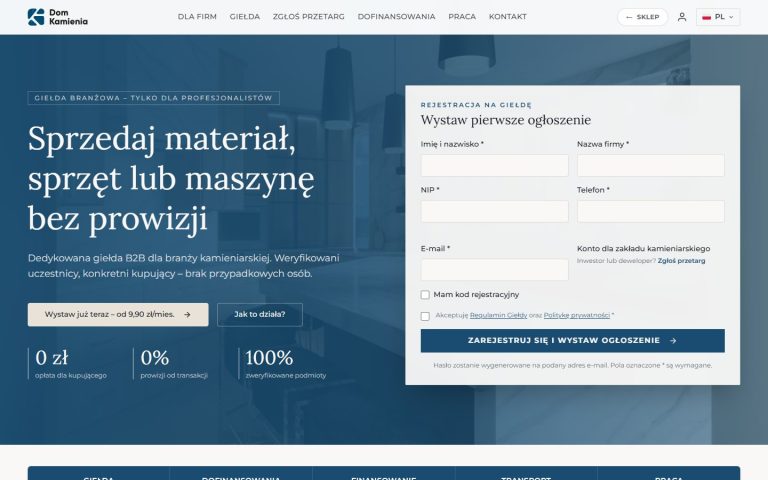Accept the Regulamin Giełdy checkbox
This screenshot has width=768, height=480.
click(x=425, y=316)
